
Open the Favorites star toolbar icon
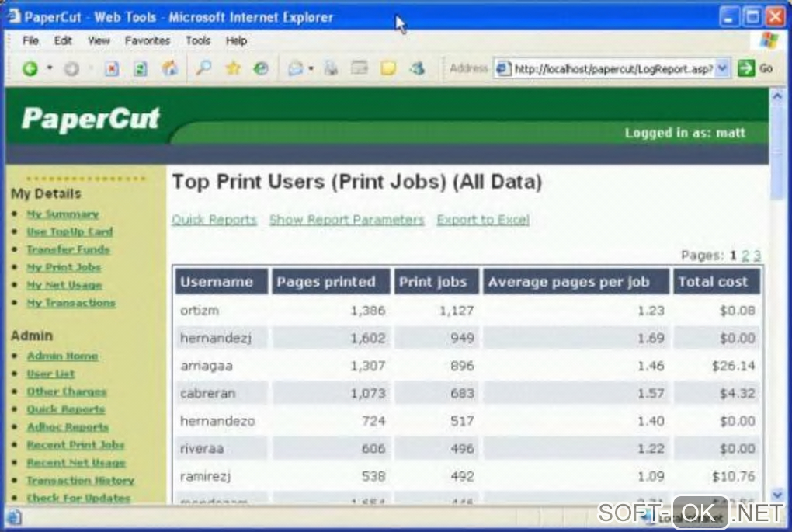pyautogui.click(x=233, y=68)
